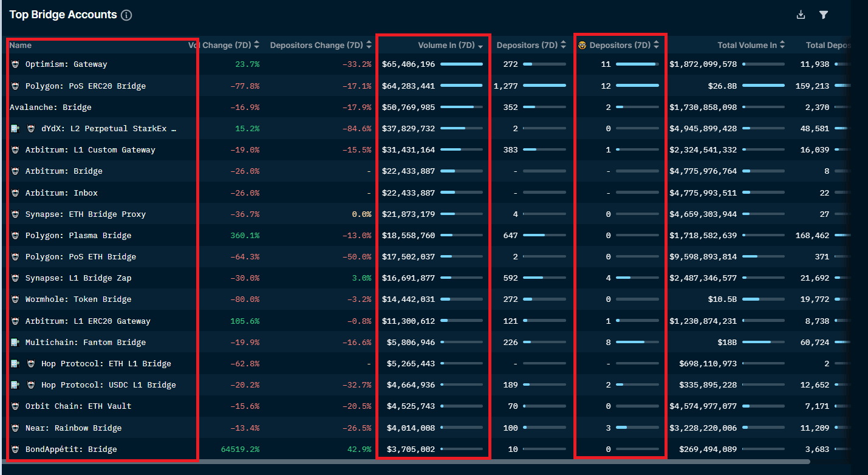
Task: Click the contract icon beside Wormhole: Token Bridge
Action: (x=15, y=299)
